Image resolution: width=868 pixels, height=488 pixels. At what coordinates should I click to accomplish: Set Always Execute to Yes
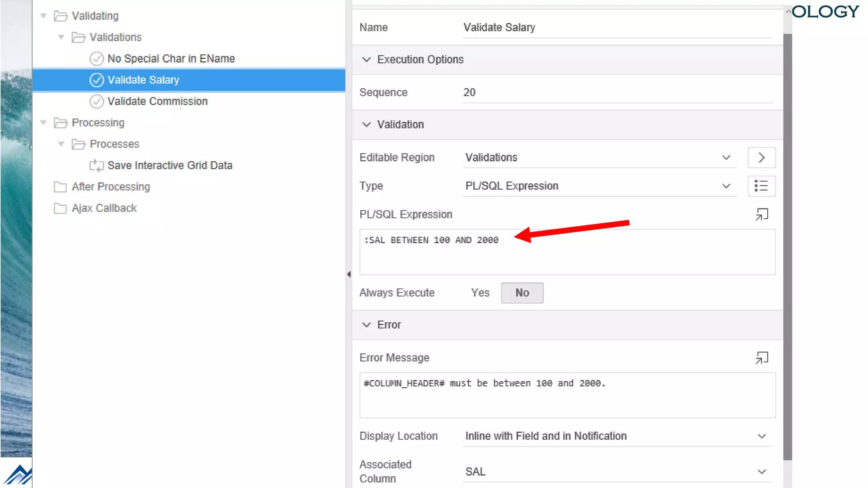(480, 293)
